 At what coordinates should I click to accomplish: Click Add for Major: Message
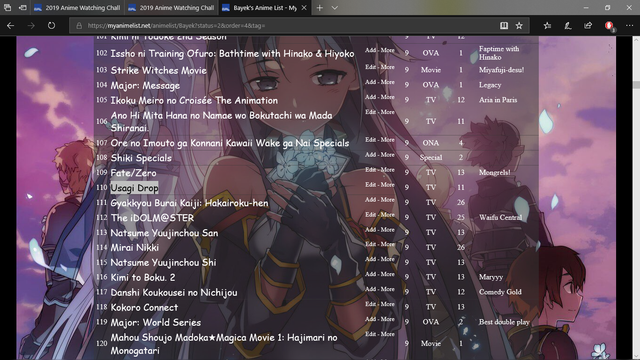pos(370,82)
